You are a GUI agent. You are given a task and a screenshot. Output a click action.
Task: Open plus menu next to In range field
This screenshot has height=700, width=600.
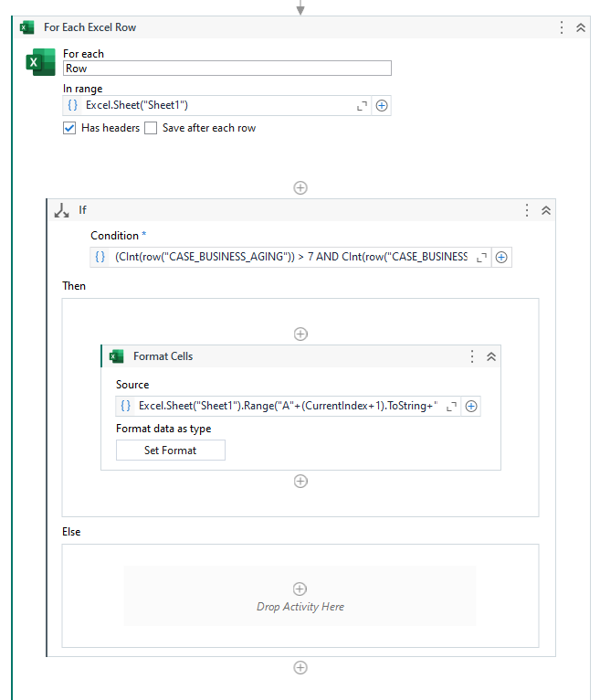coord(382,106)
